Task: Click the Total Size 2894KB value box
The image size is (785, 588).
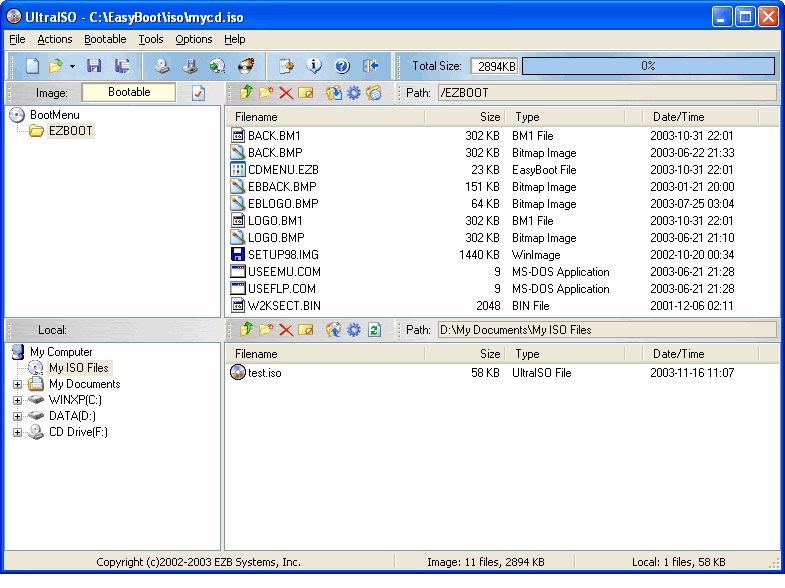Action: point(494,66)
